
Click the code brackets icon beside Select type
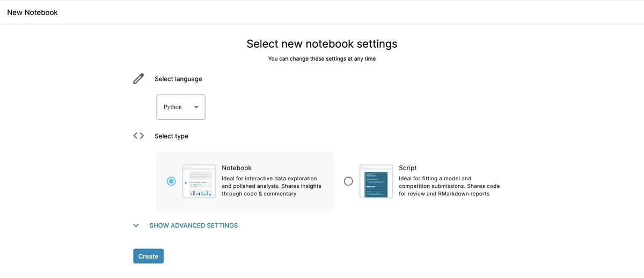tap(138, 136)
